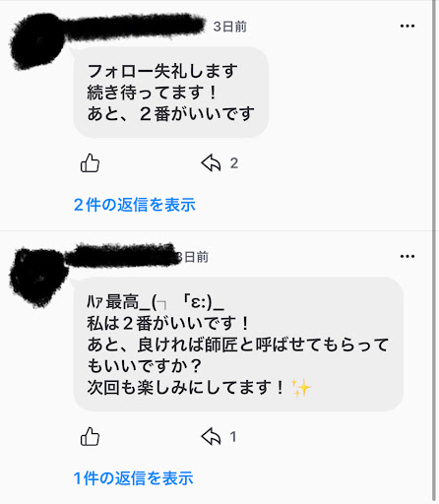Expand 2件の返信を表示 replies
Screen dimensions: 439x504
(x=135, y=205)
